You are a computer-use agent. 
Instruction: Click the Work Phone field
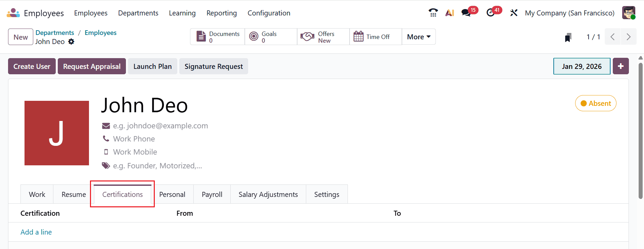coord(134,139)
